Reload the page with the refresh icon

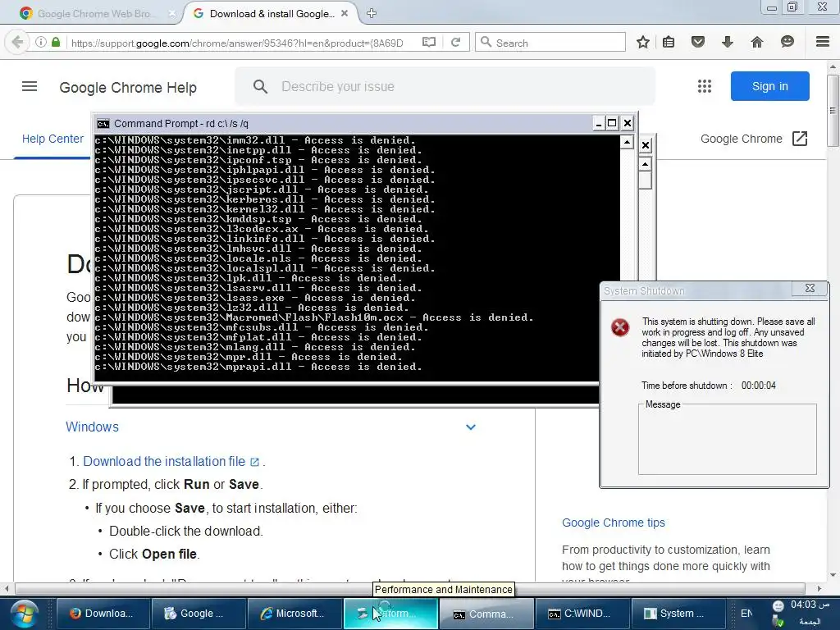click(x=456, y=42)
